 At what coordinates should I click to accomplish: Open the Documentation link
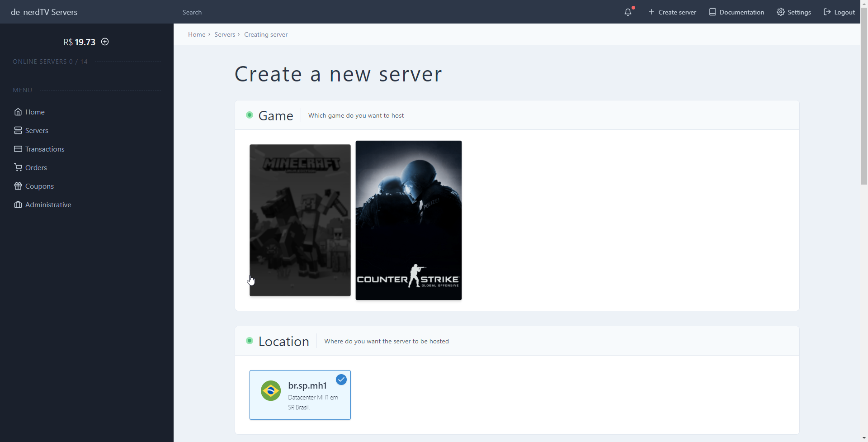[x=736, y=12]
